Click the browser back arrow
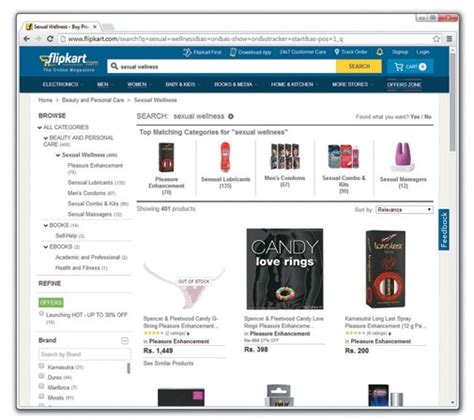Image resolution: width=474 pixels, height=420 pixels. tap(27, 39)
